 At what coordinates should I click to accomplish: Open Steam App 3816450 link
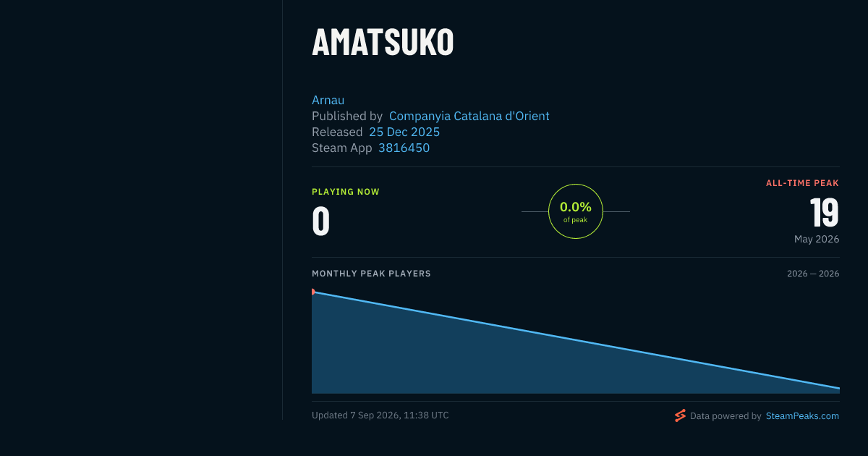[x=404, y=148]
